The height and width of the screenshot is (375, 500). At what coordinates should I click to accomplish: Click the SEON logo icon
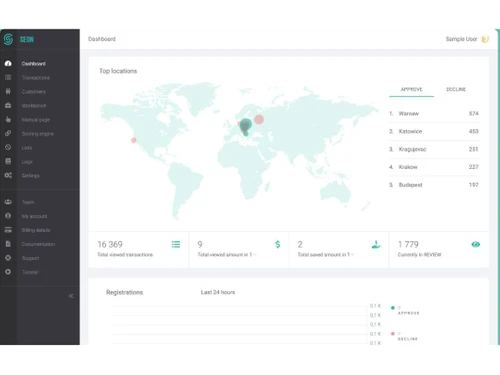[8, 39]
